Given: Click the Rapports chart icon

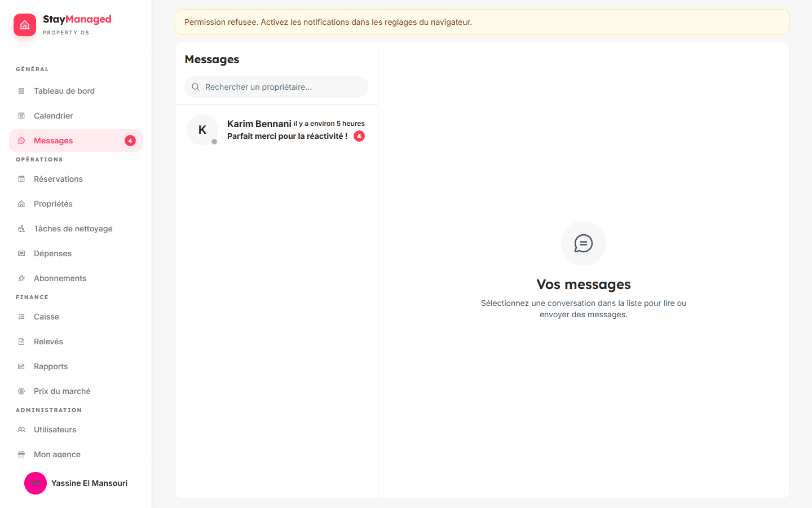Looking at the screenshot, I should coord(21,366).
